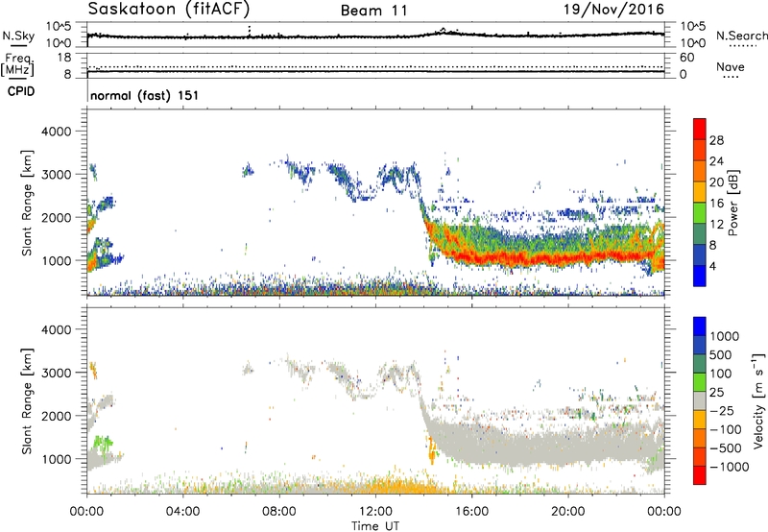Select the "Beam 11" heading
The width and height of the screenshot is (768, 532).
[373, 11]
